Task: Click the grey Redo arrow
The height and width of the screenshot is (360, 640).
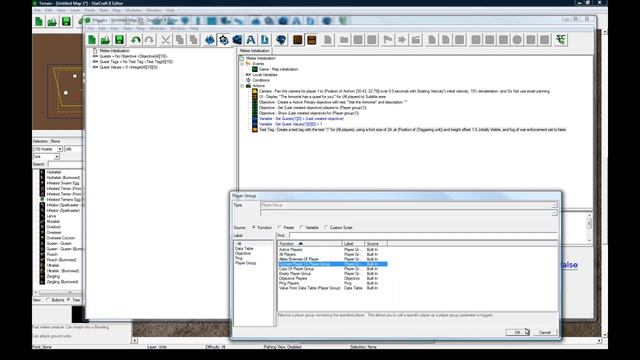Action: 149,40
